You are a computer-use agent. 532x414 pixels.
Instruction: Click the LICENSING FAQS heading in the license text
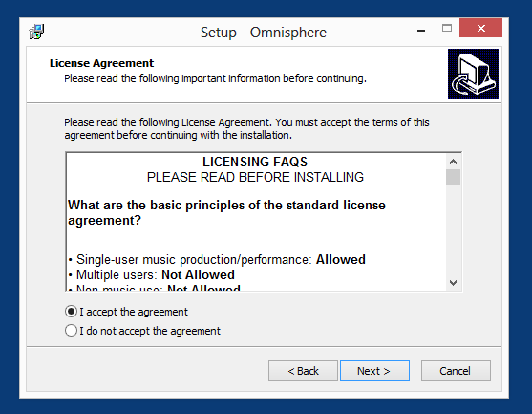[255, 162]
